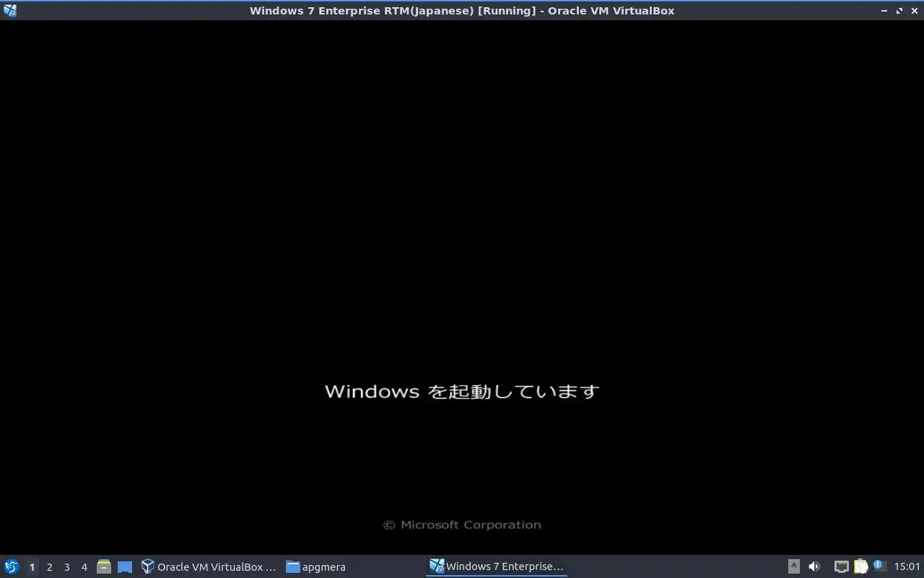This screenshot has height=578, width=924.
Task: Click the 15:01 clock
Action: [x=907, y=566]
